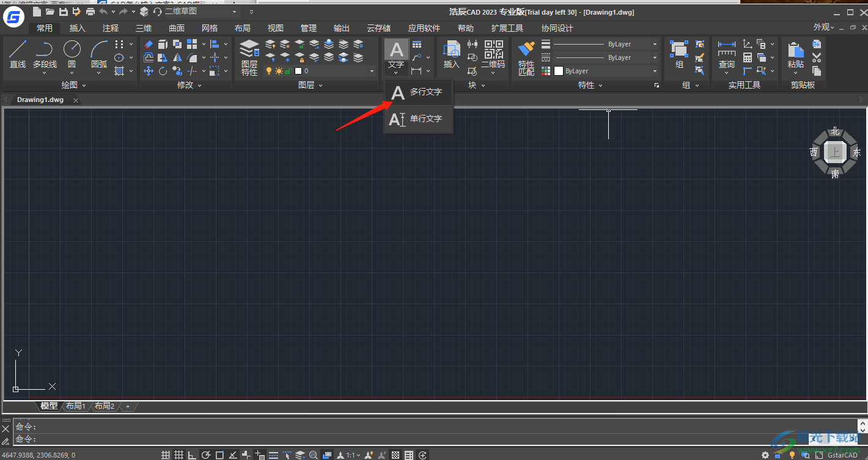868x460 pixels.
Task: Click the Cut scissors icon in Clipboard panel
Action: [x=817, y=57]
